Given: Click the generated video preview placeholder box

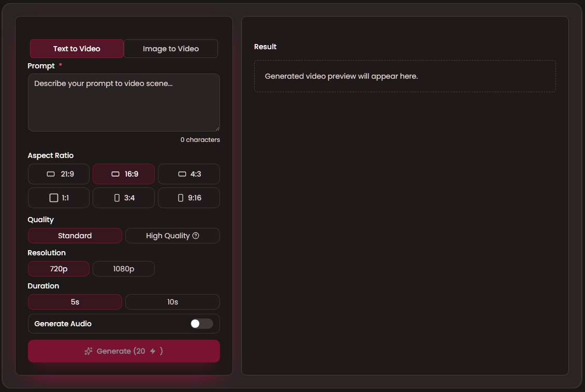Looking at the screenshot, I should coord(405,76).
